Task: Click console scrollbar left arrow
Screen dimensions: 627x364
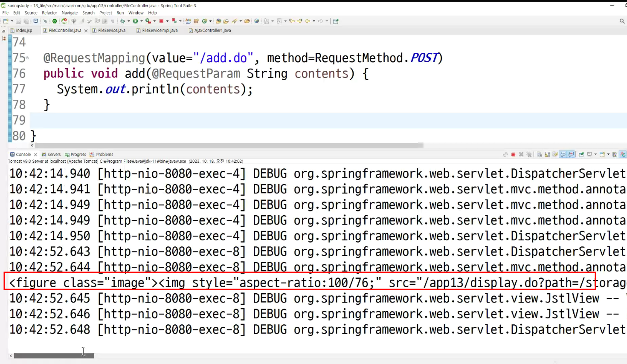Action: click(x=11, y=355)
